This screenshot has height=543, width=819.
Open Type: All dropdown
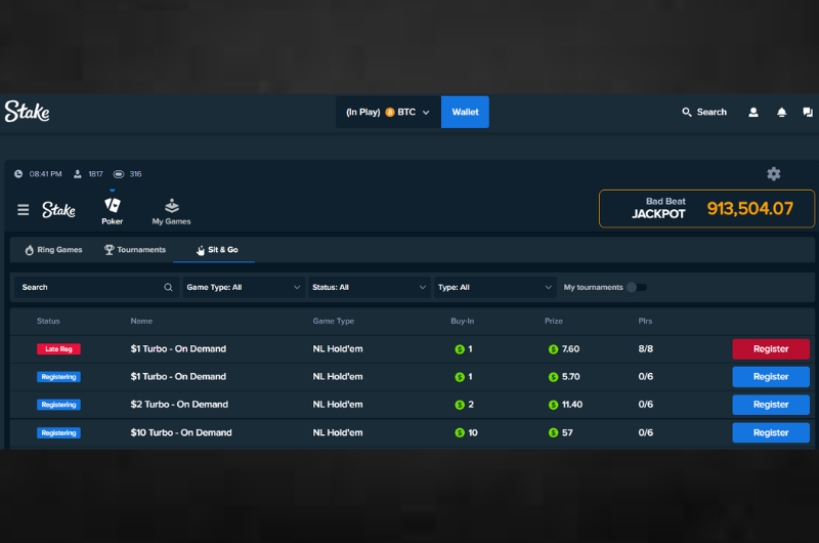point(495,287)
